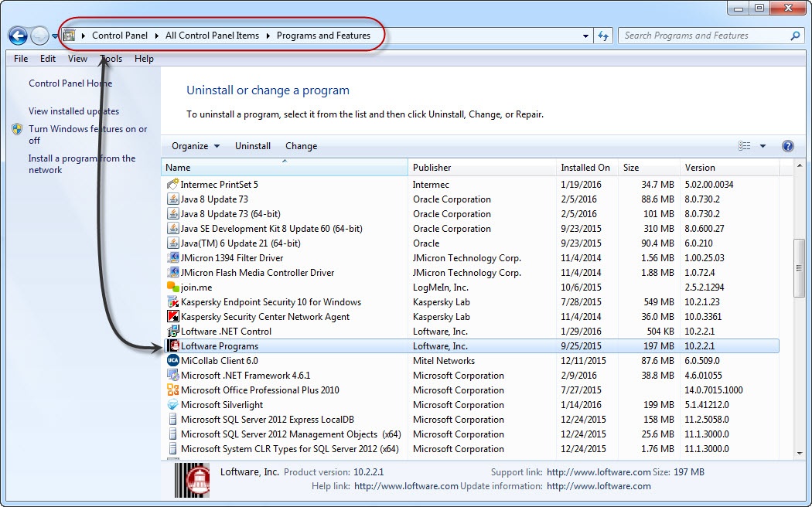The height and width of the screenshot is (507, 812).
Task: Click the Java SE Development Kit icon
Action: [x=172, y=228]
